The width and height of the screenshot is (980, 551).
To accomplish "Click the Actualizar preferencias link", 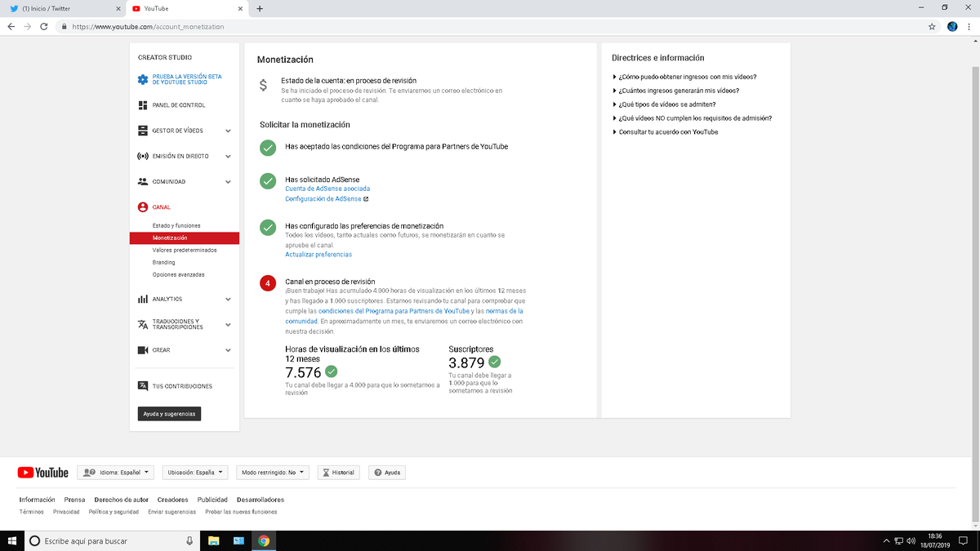I will (x=318, y=255).
